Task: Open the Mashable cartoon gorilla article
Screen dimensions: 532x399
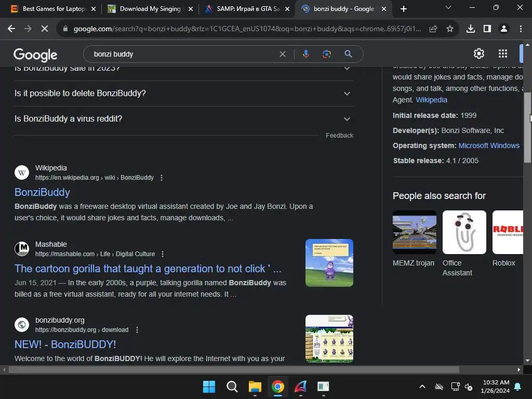Action: [148, 269]
